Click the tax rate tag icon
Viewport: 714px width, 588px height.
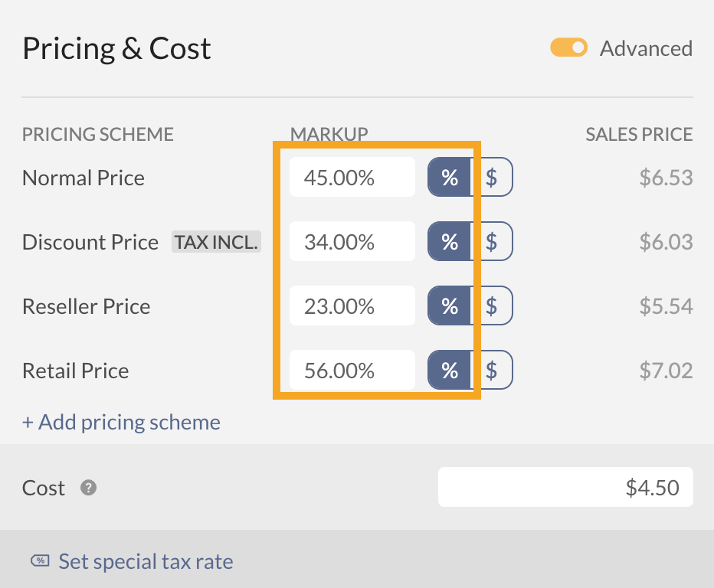pyautogui.click(x=40, y=561)
